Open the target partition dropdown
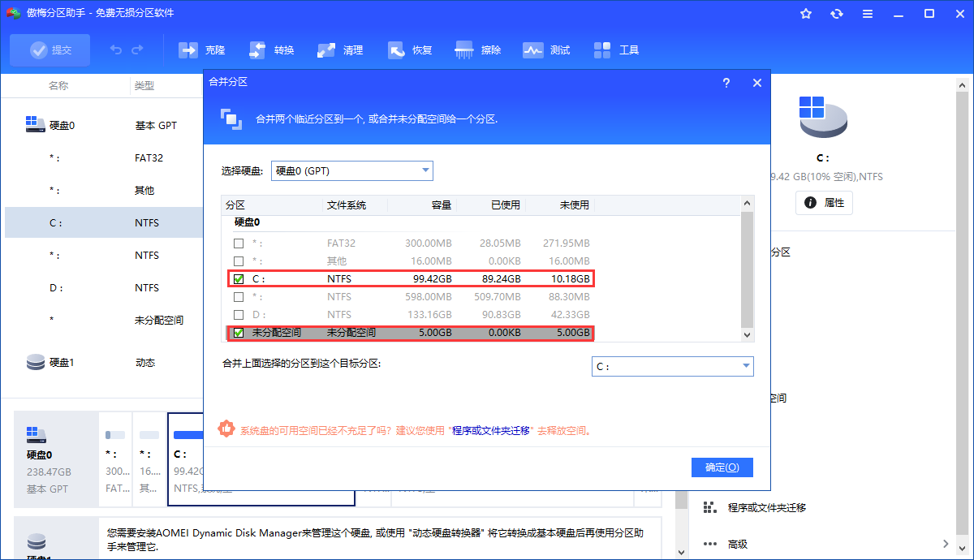 [x=746, y=366]
